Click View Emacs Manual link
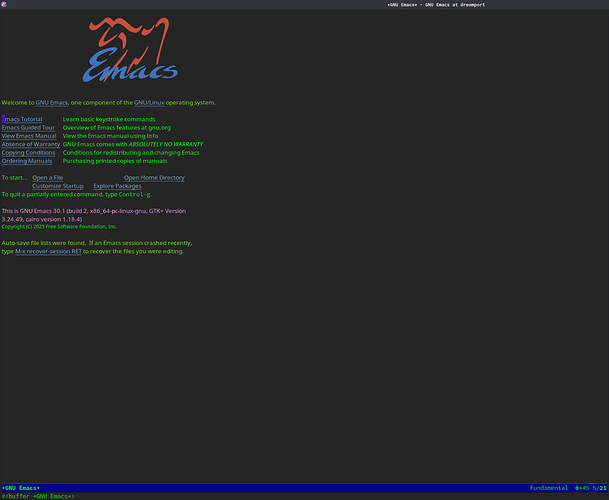The width and height of the screenshot is (609, 500). pos(29,136)
